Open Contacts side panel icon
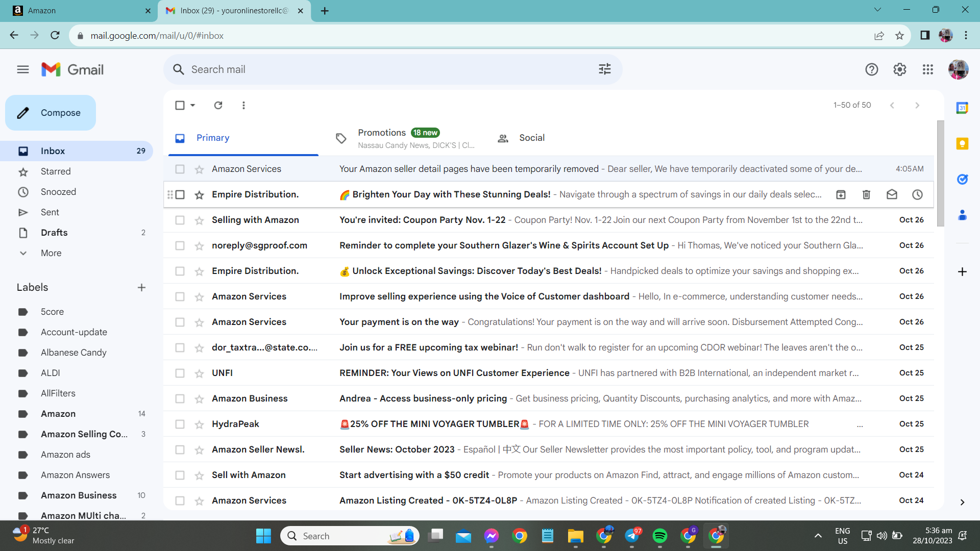The width and height of the screenshot is (980, 551). 962,215
